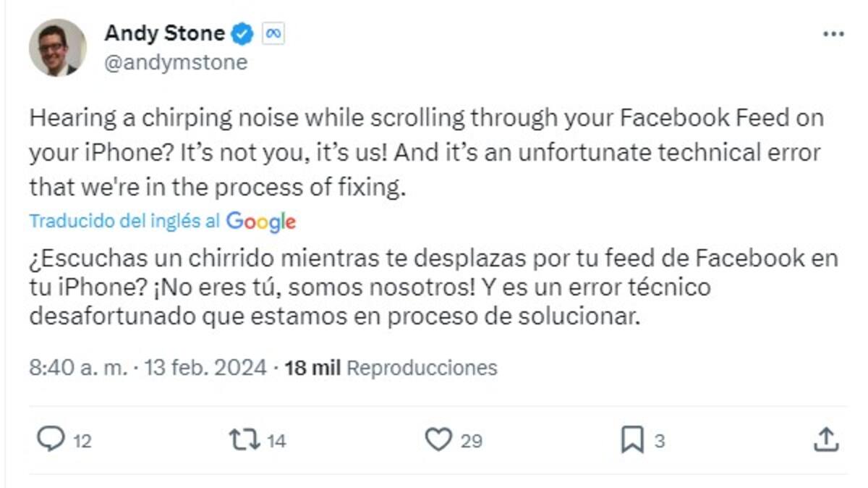The width and height of the screenshot is (868, 488).
Task: Click the reply count showing 12
Action: point(82,439)
